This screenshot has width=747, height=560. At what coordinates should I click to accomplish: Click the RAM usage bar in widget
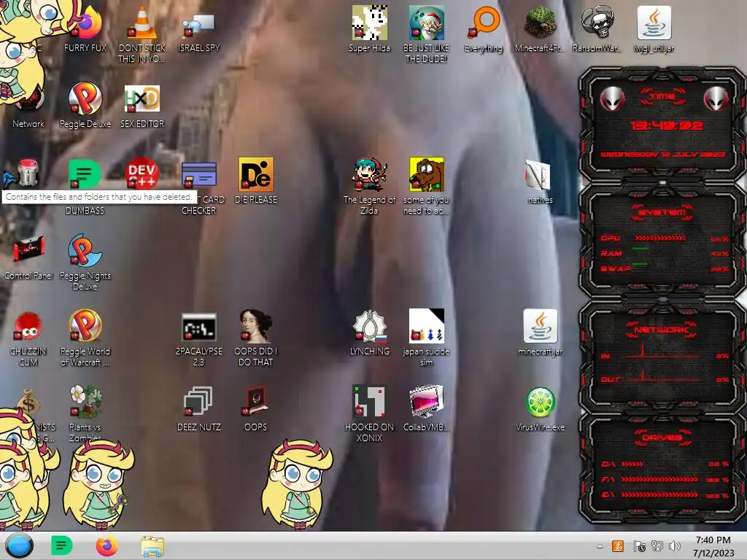click(x=640, y=249)
